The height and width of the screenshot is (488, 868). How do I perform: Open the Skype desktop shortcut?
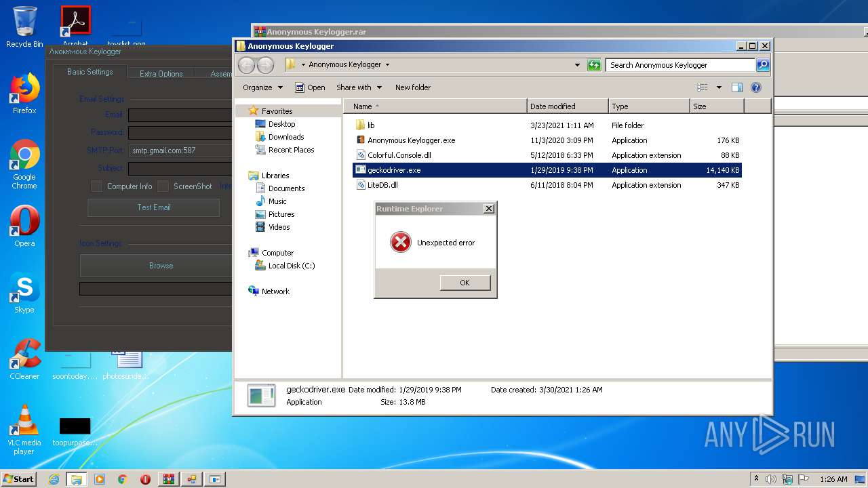pyautogui.click(x=24, y=293)
